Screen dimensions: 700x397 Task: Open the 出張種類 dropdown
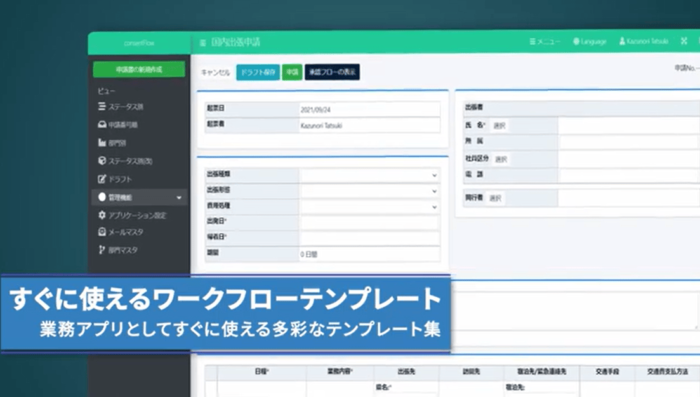point(369,175)
